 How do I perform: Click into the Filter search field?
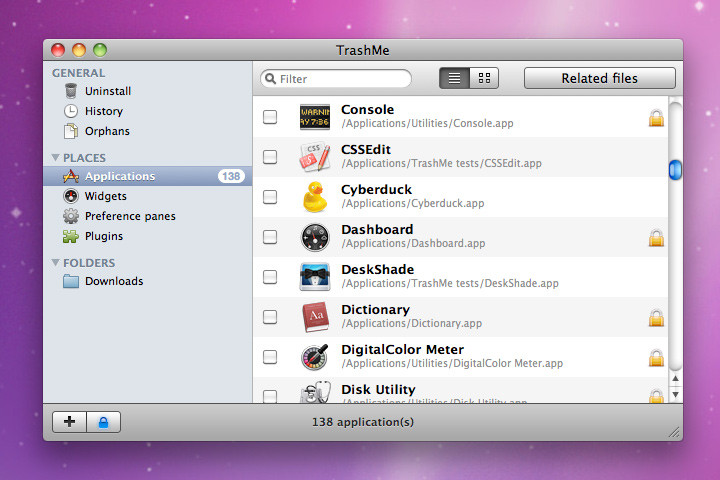pos(336,79)
